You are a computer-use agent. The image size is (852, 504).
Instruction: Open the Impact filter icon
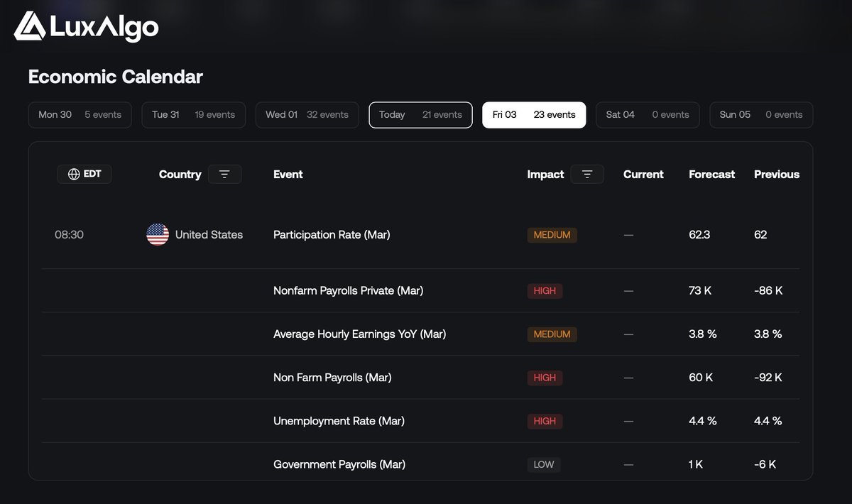click(x=587, y=174)
